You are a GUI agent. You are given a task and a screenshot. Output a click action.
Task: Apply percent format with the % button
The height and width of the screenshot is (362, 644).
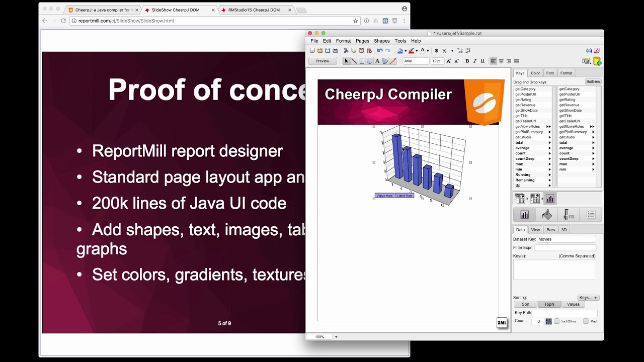click(444, 51)
